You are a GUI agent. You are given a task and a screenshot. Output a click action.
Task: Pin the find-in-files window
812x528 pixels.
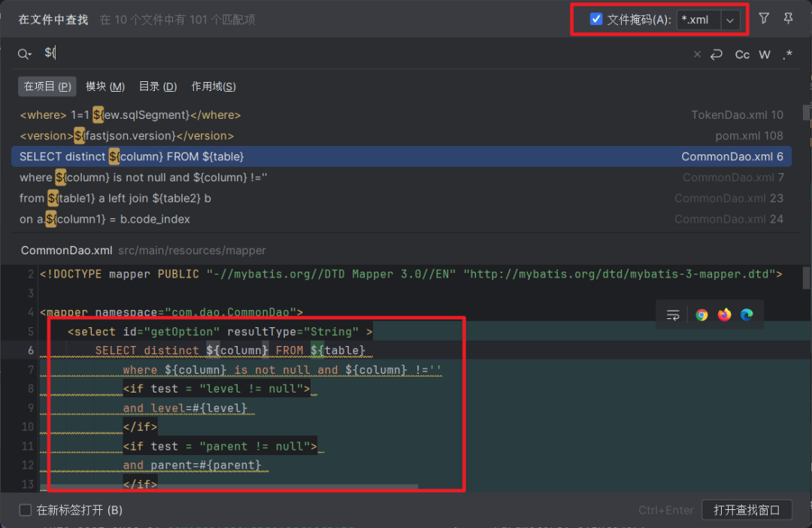[788, 19]
